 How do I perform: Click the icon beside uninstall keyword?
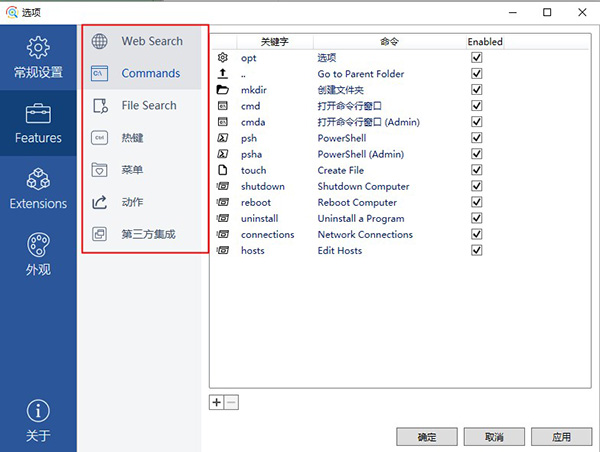(223, 218)
